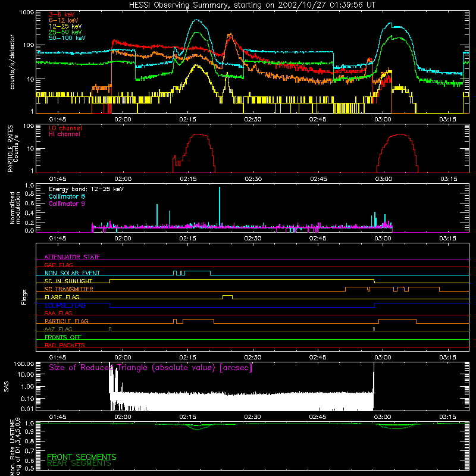The width and height of the screenshot is (476, 476).
Task: Click the GAP FLAG label
Action: [x=58, y=265]
